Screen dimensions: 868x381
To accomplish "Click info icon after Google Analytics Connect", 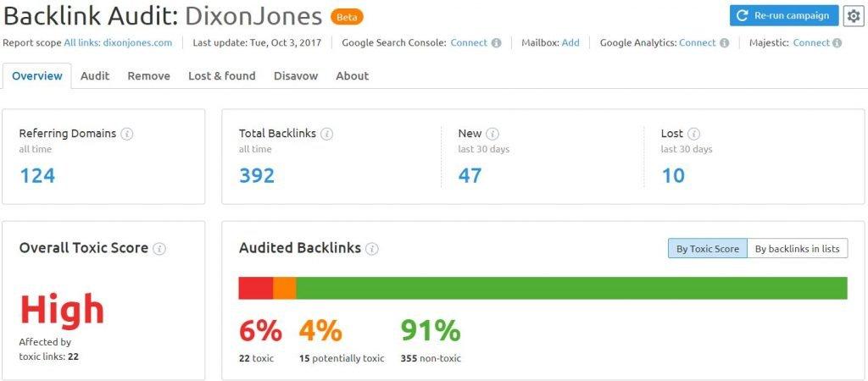I will (724, 43).
